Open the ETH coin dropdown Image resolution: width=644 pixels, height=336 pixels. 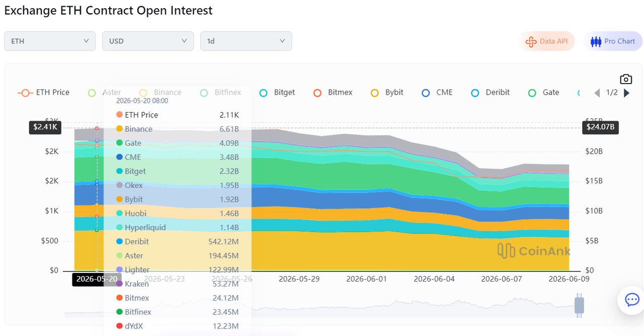(x=50, y=41)
